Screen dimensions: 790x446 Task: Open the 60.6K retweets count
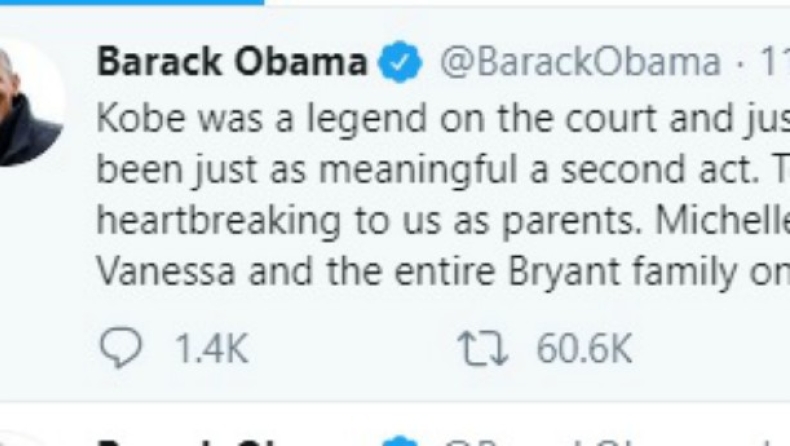point(584,348)
